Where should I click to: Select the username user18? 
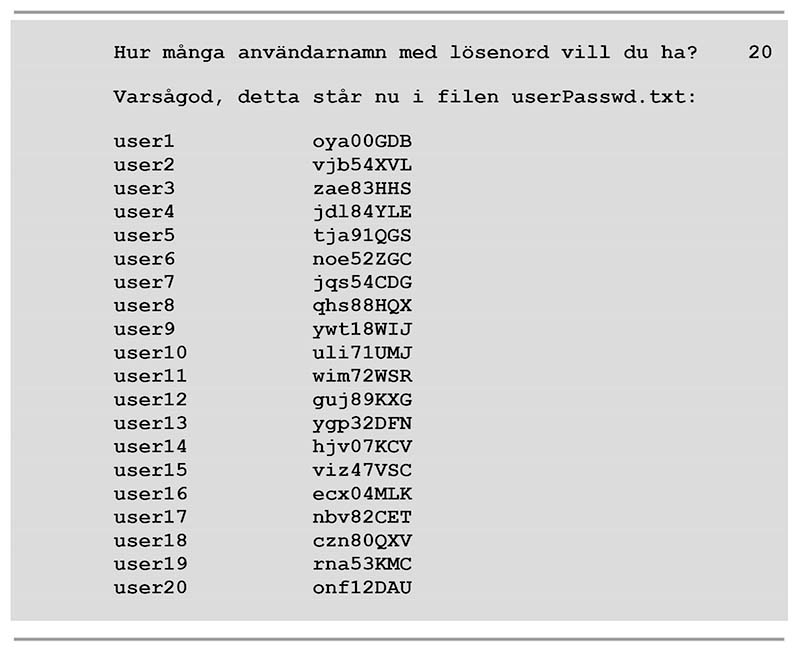point(150,541)
